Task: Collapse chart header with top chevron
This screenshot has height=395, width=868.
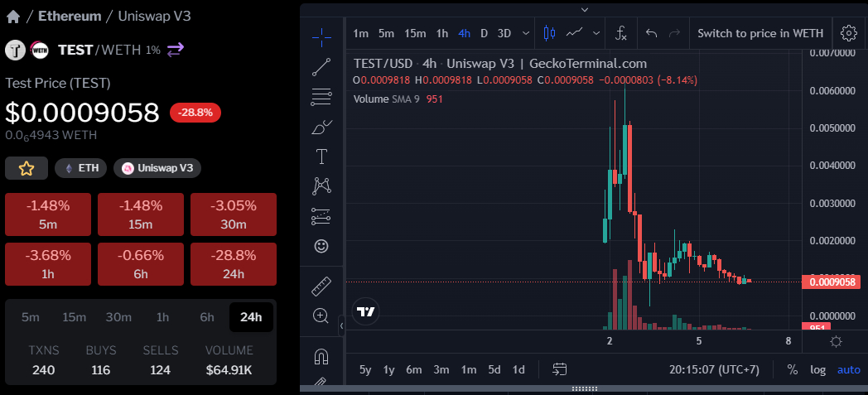Action: (x=584, y=9)
